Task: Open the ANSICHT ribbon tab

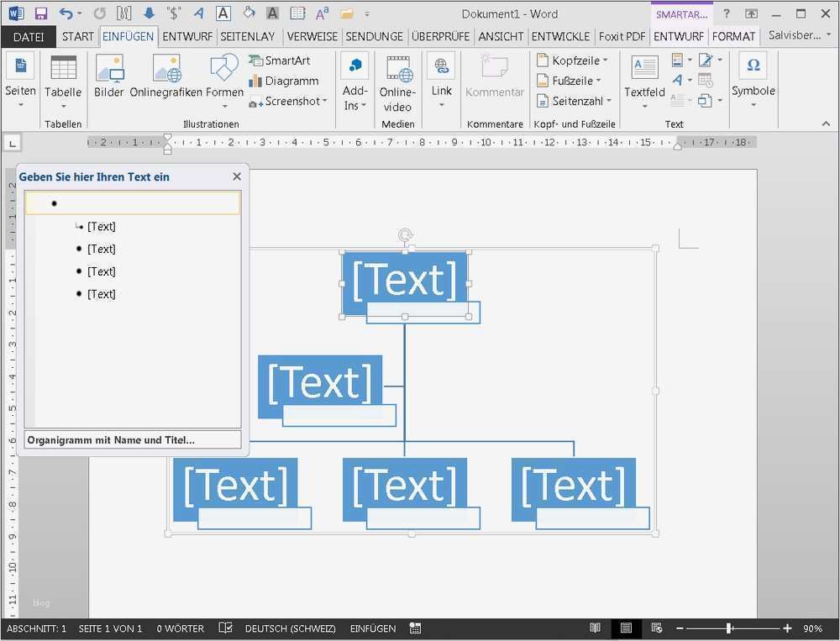Action: click(501, 37)
